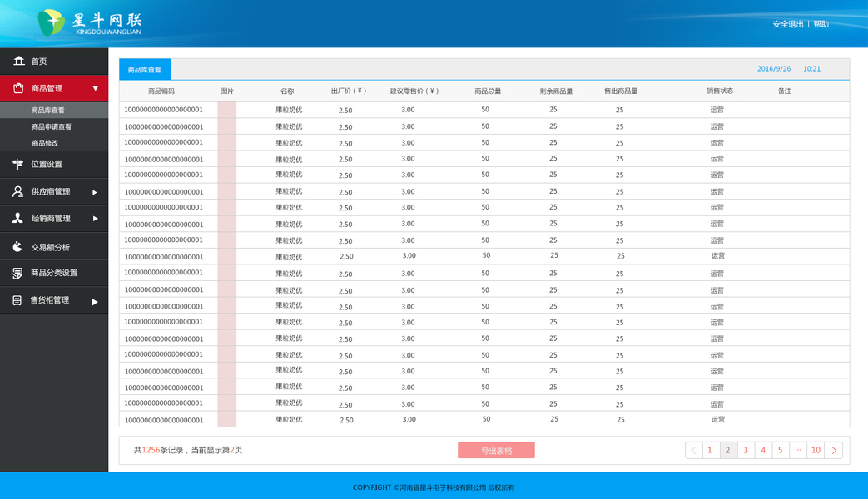Click the 出厂价 (¥) column header
This screenshot has height=499, width=868.
[349, 91]
